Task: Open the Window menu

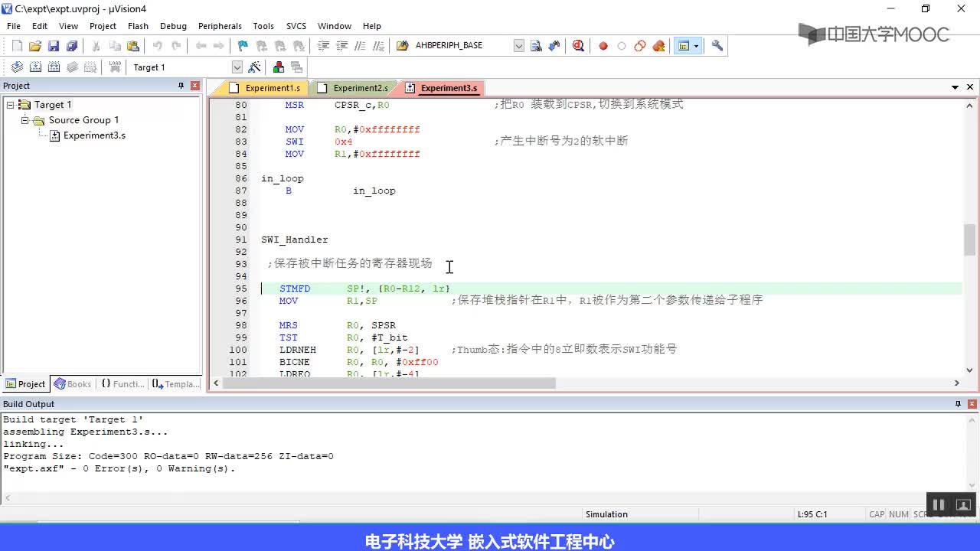Action: [335, 26]
